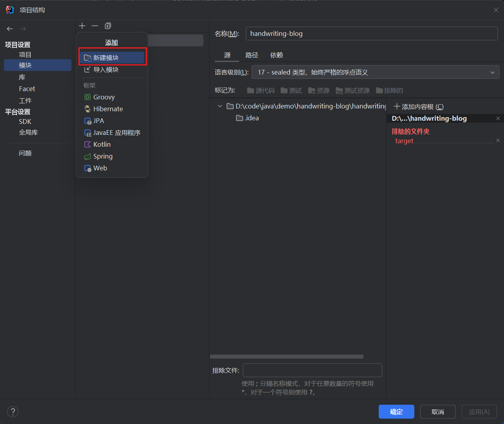Add the Web framework
Viewport: 504px width, 424px height.
[112, 168]
